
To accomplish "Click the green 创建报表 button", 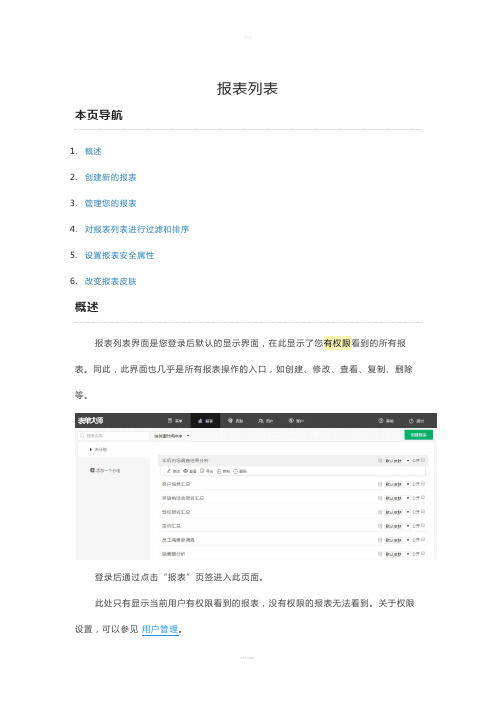I will coord(419,435).
